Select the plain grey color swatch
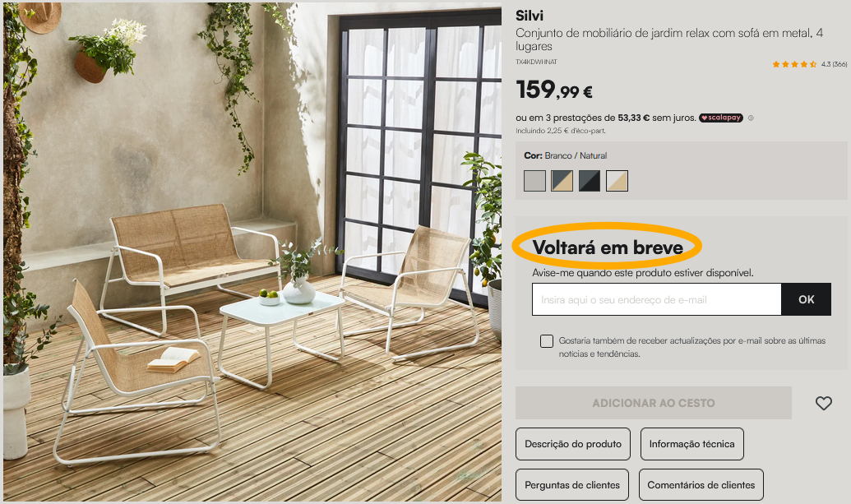Image resolution: width=851 pixels, height=504 pixels. 534,181
